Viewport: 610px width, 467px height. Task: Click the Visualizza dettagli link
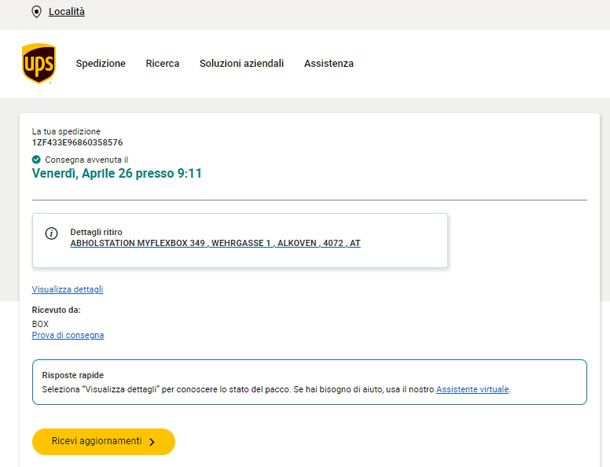pyautogui.click(x=67, y=290)
